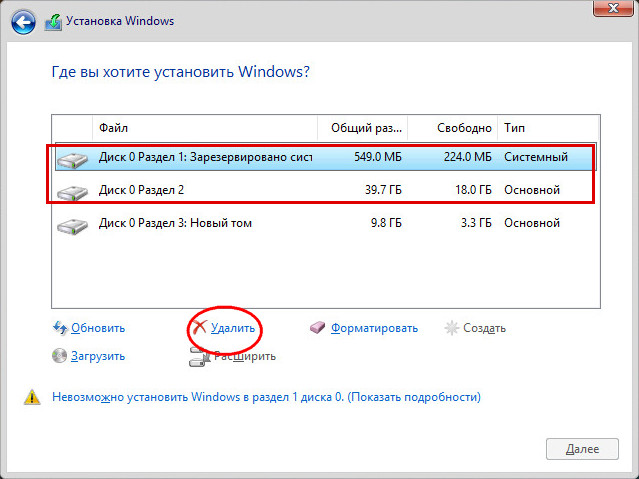Image resolution: width=639 pixels, height=479 pixels.
Task: Click the disc icon beside Загрузить
Action: [59, 355]
